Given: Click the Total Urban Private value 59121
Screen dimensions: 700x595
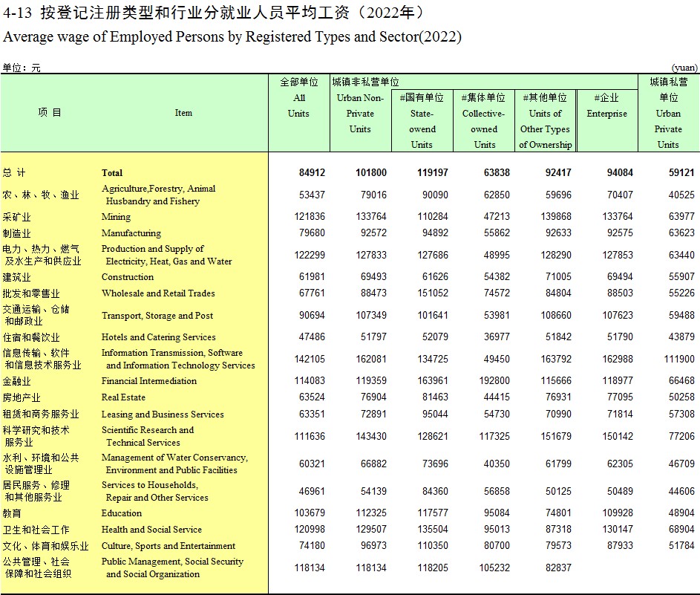Looking at the screenshot, I should coord(681,173).
